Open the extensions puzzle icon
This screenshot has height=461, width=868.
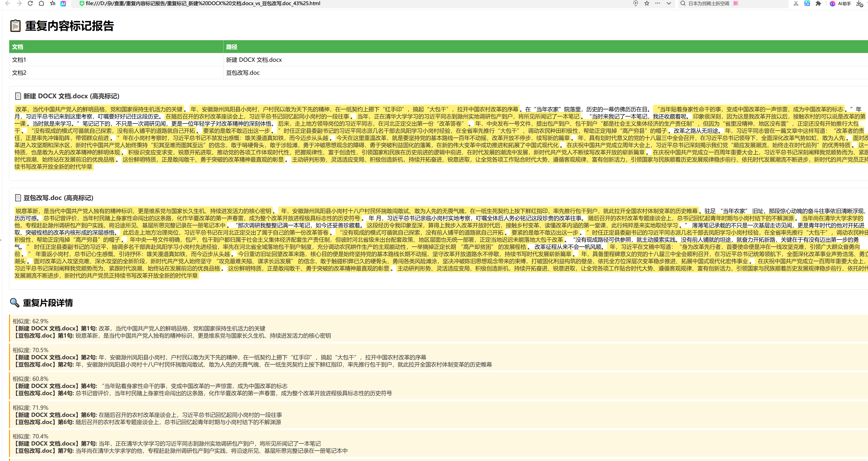[x=818, y=3]
